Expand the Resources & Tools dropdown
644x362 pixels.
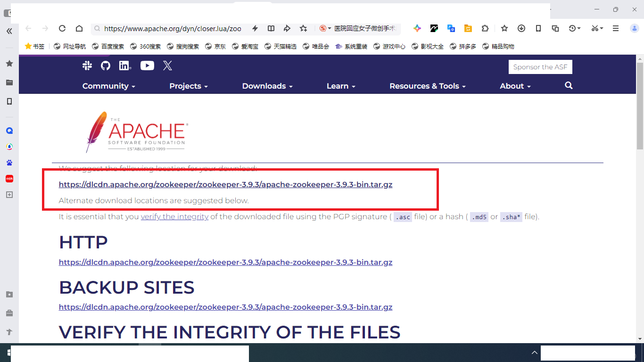428,86
